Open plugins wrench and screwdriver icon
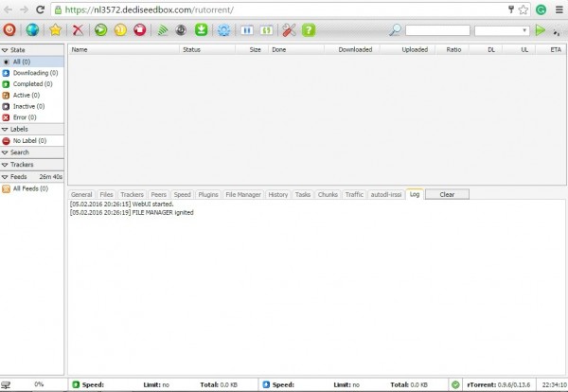This screenshot has height=392, width=568. 289,30
